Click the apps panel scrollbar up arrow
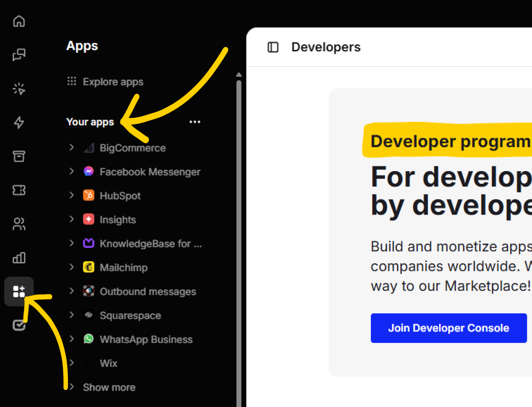The width and height of the screenshot is (532, 407). [x=239, y=75]
